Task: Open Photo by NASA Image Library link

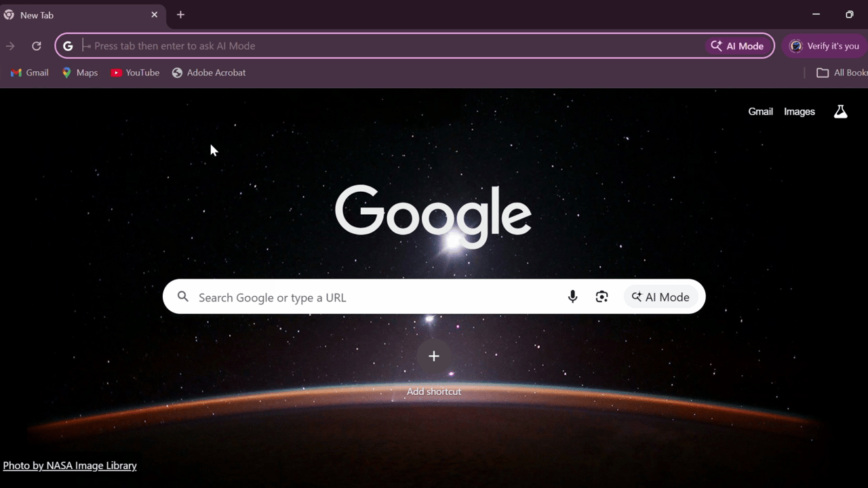Action: tap(70, 466)
